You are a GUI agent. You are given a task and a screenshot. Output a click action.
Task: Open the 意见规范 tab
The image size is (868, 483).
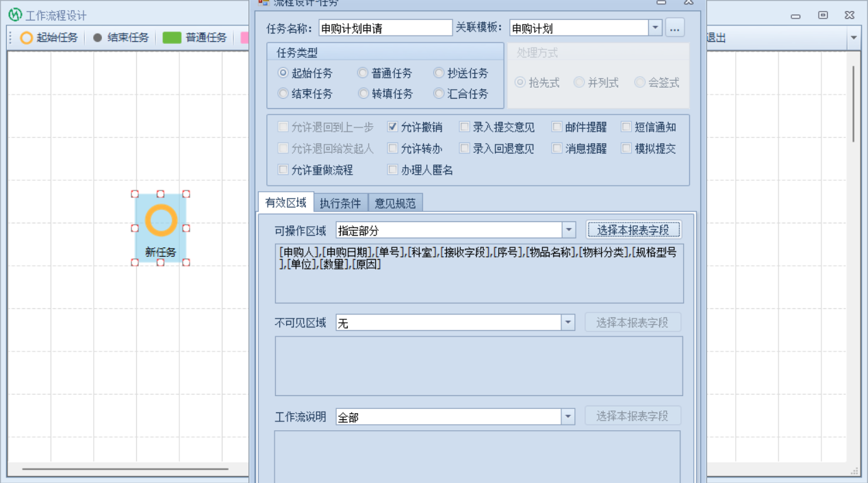pos(395,203)
